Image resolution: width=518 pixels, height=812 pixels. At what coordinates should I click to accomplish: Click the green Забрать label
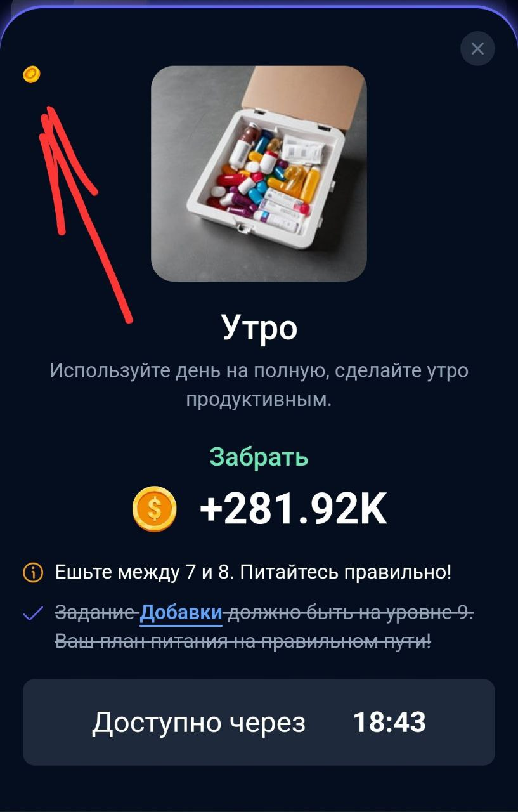[259, 457]
